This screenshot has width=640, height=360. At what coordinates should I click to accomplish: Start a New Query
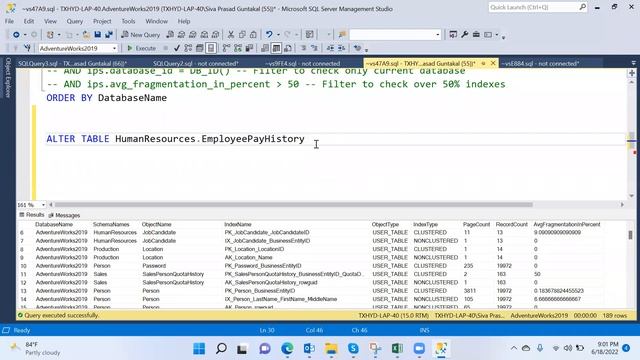coord(140,35)
